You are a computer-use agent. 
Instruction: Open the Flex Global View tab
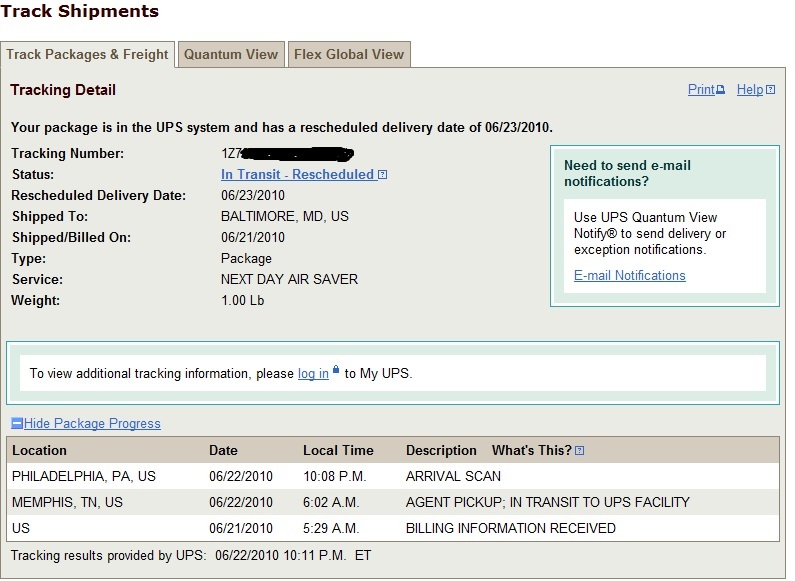[x=349, y=54]
